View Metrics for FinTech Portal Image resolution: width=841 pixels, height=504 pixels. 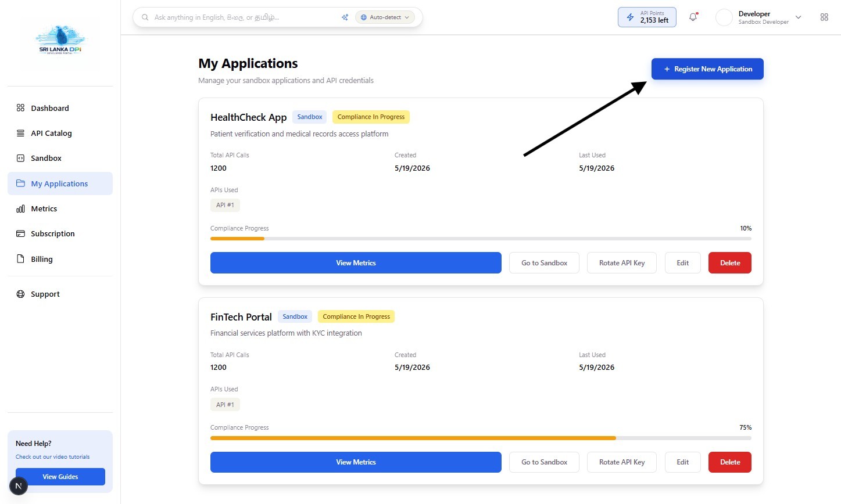(x=356, y=462)
